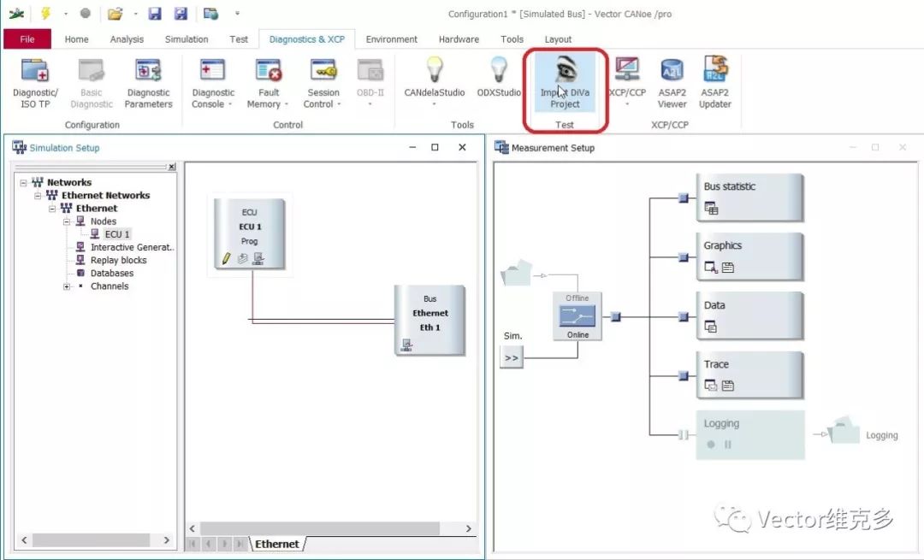Open ASAP2 Updater
This screenshot has height=560, width=924.
point(714,83)
